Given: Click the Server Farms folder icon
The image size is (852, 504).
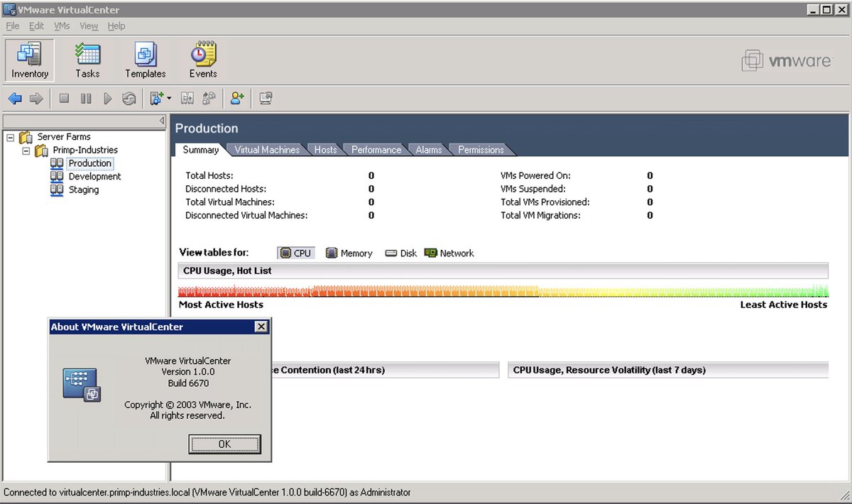Looking at the screenshot, I should click(x=26, y=137).
